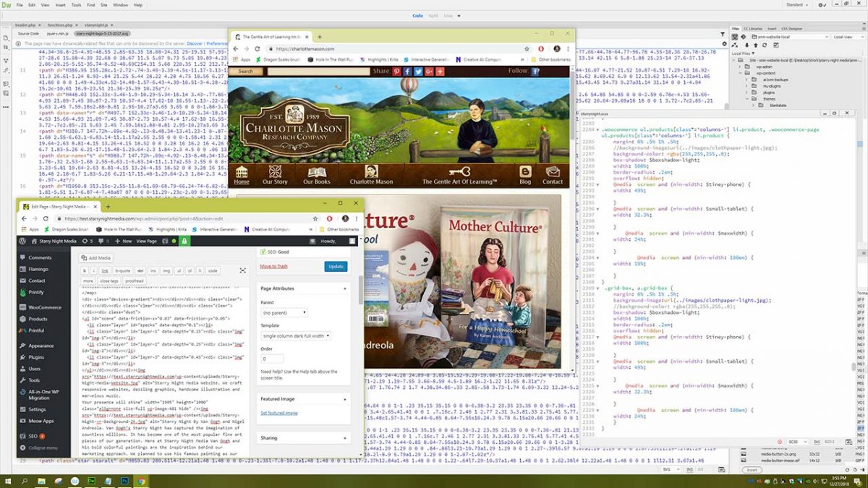Image resolution: width=868 pixels, height=488 pixels.
Task: Click the Pinterest share icon
Action: (x=397, y=72)
